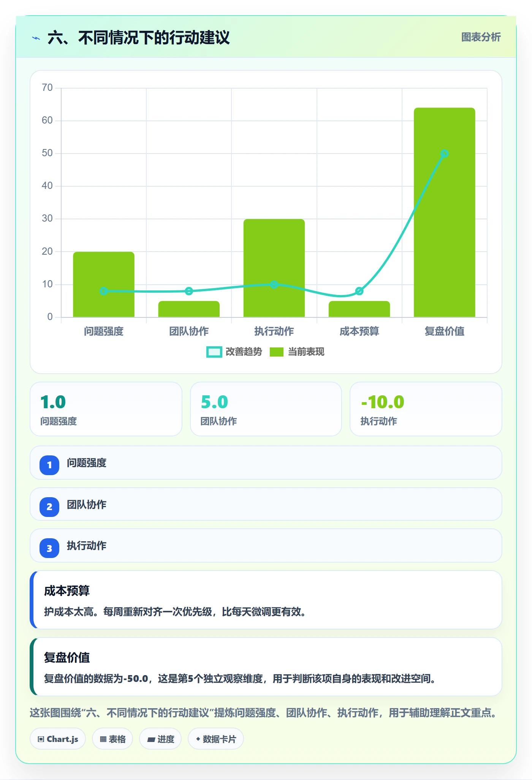Open the 1.0 问题强度 stat card
The height and width of the screenshot is (780, 532).
[106, 409]
